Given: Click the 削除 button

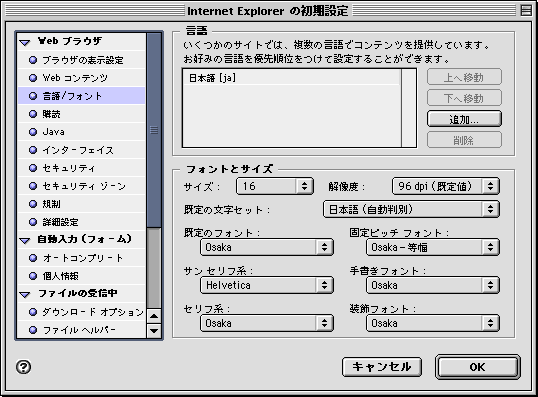Looking at the screenshot, I should pos(464,140).
